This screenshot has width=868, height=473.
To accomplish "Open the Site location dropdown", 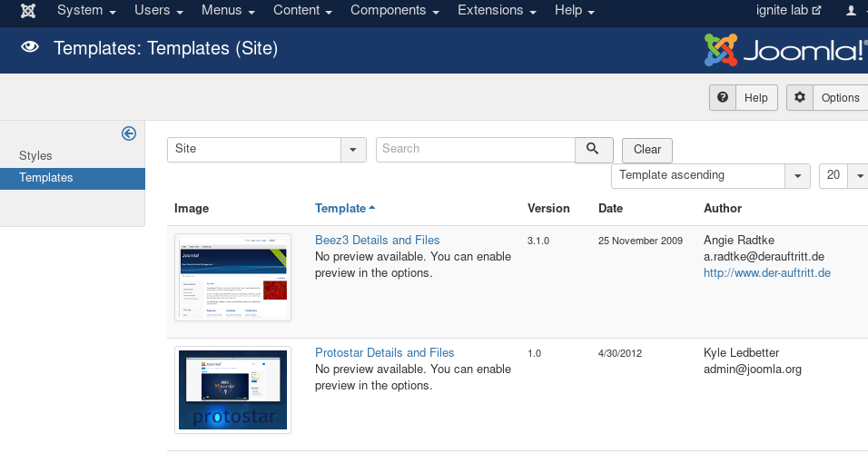I will click(267, 150).
